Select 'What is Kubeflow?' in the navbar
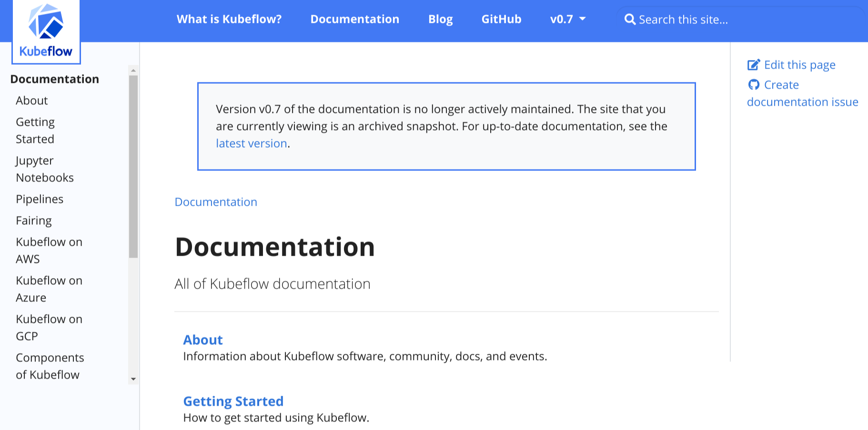This screenshot has height=430, width=868. click(x=229, y=19)
